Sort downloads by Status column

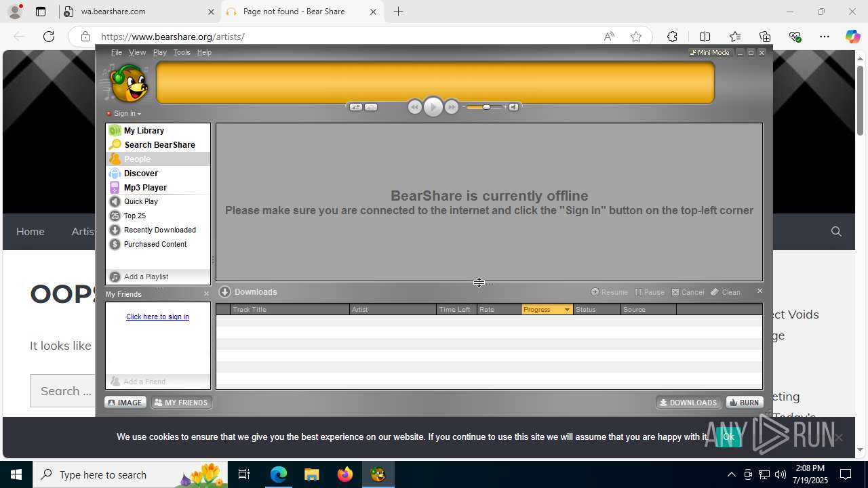(x=597, y=310)
